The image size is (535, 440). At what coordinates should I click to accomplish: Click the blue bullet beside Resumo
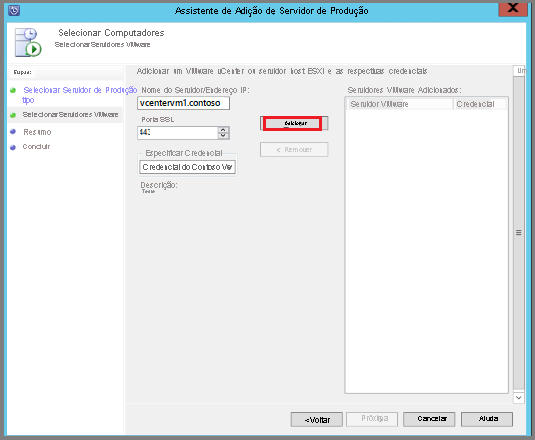pyautogui.click(x=13, y=132)
